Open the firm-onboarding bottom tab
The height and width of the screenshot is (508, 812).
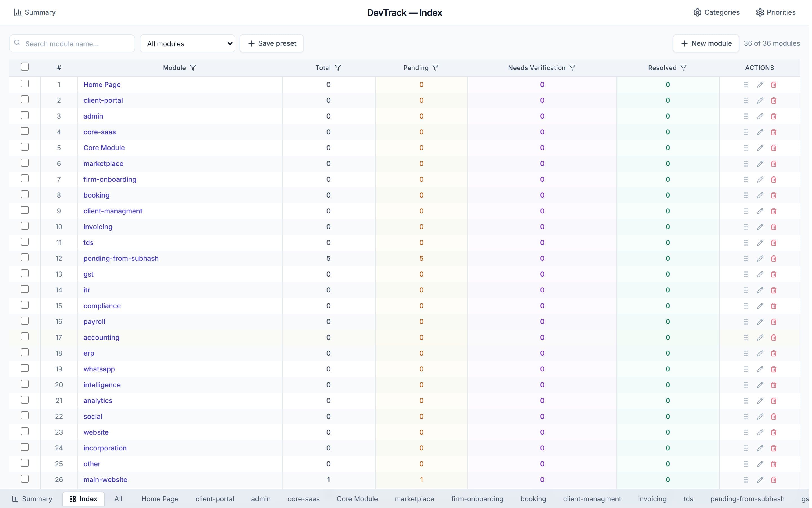point(477,499)
